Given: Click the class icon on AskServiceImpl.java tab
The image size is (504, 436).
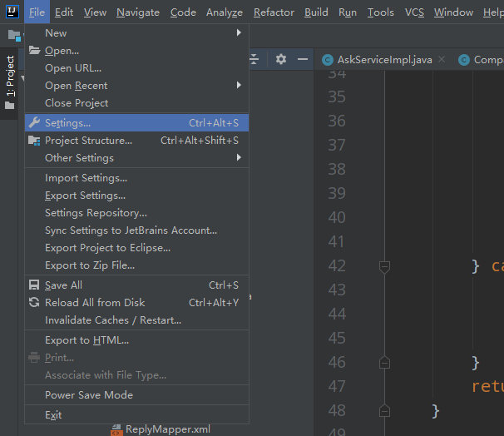Looking at the screenshot, I should point(328,60).
